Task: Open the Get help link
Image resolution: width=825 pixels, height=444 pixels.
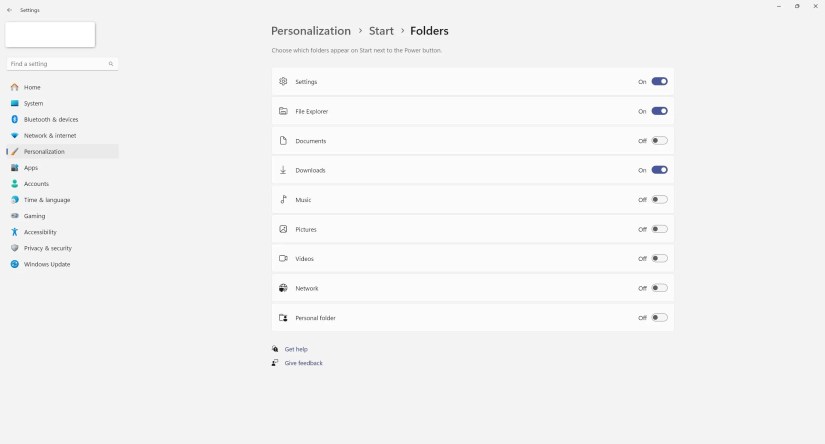Action: pos(296,349)
